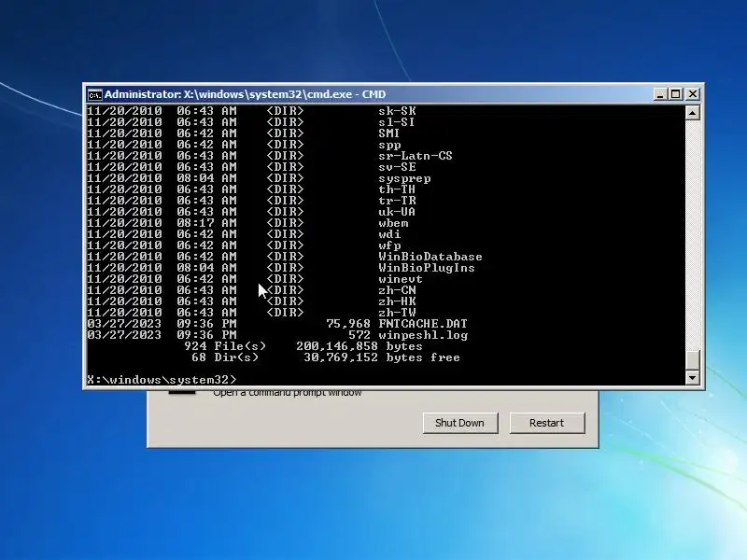The image size is (747, 560).
Task: Minimize the CMD window
Action: (660, 94)
